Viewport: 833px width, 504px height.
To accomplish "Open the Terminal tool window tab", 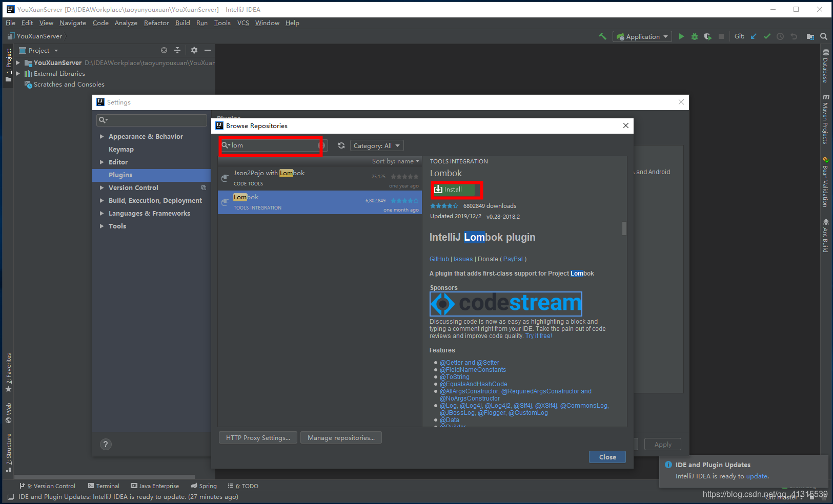I will pos(104,486).
